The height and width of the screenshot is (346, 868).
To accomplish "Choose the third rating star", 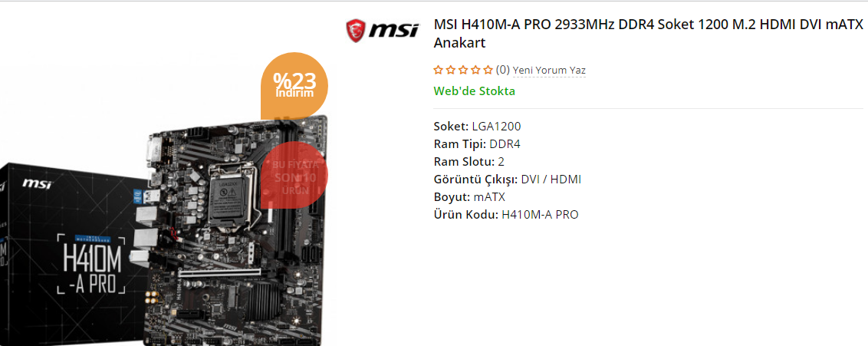I will click(x=463, y=71).
